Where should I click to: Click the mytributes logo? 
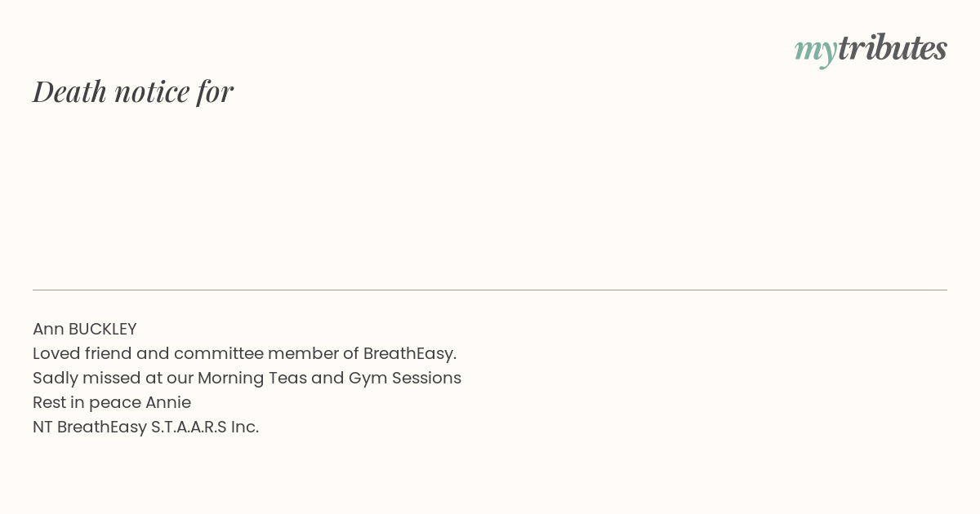pos(871,49)
